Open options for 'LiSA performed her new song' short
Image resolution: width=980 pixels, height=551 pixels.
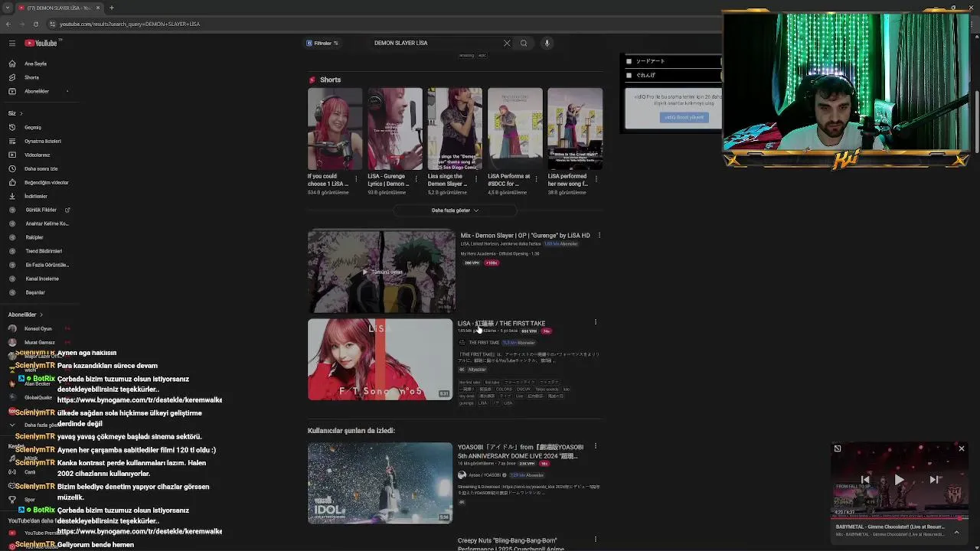596,179
